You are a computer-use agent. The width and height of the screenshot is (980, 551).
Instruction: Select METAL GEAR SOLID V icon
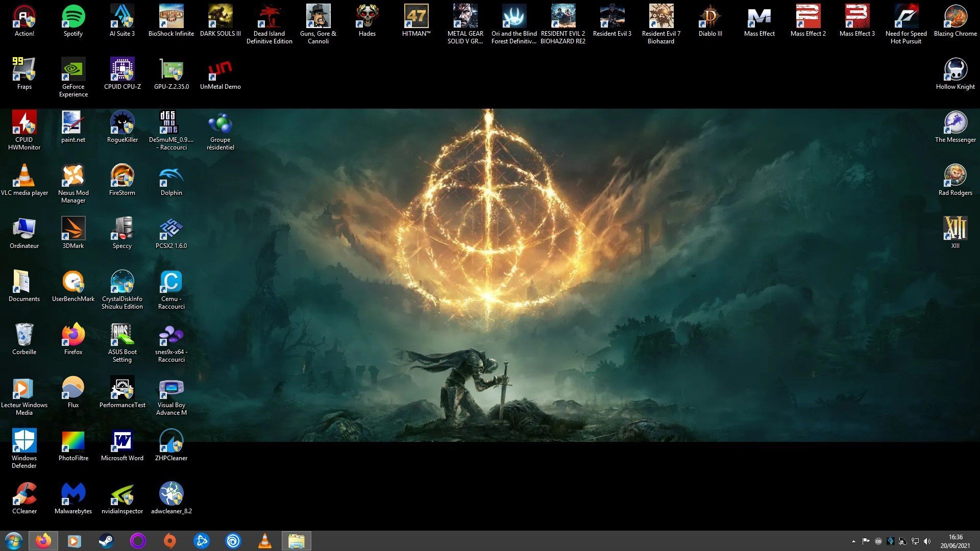click(x=465, y=24)
